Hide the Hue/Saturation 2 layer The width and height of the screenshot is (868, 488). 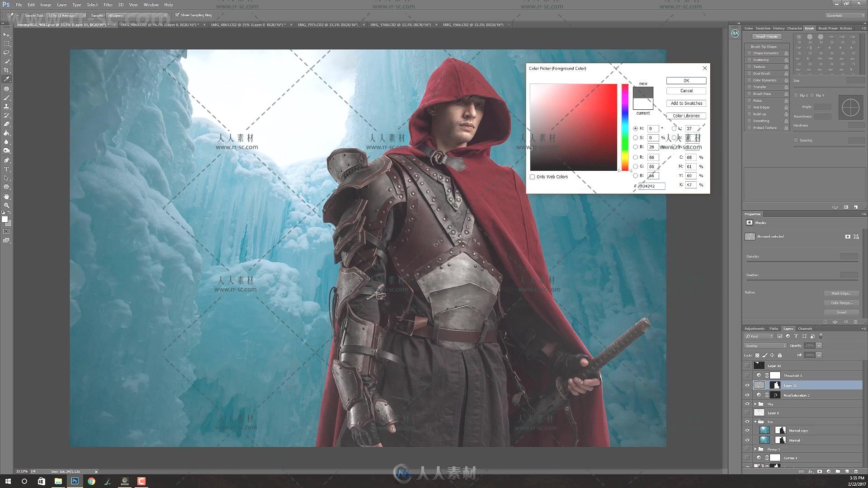[747, 395]
